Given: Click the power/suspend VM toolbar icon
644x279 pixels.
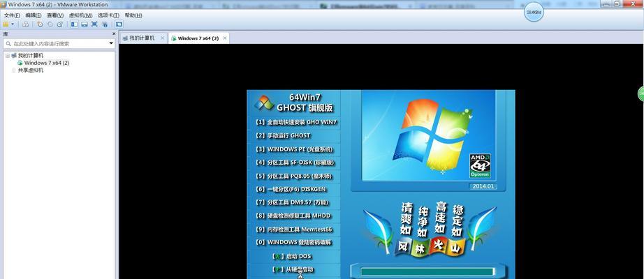Looking at the screenshot, I should [x=6, y=24].
